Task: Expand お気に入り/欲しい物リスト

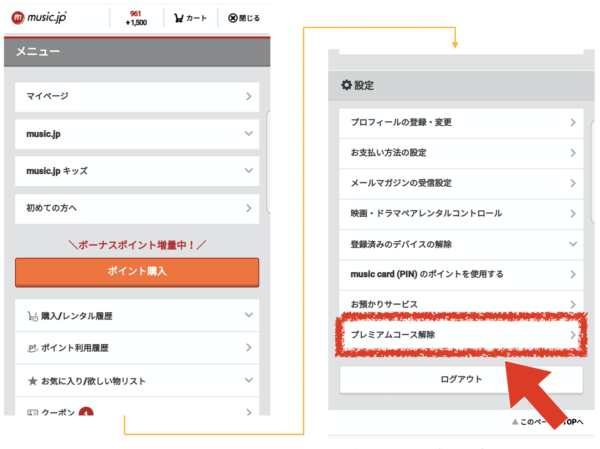Action: (x=137, y=380)
